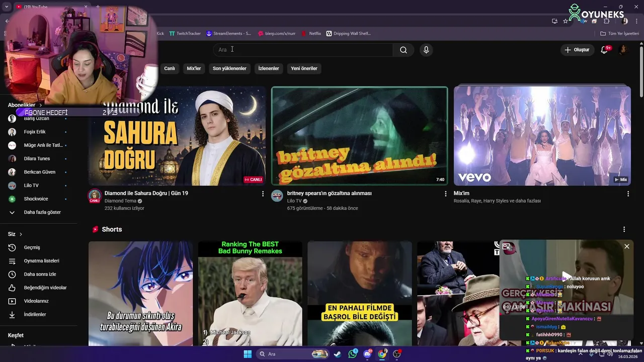Expand mini player to full page icon

(x=506, y=246)
